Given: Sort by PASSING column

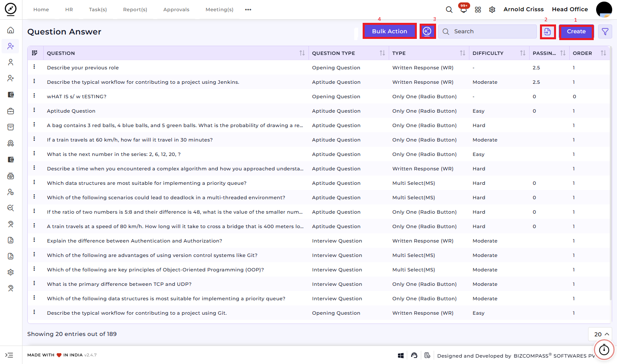Looking at the screenshot, I should (x=562, y=53).
